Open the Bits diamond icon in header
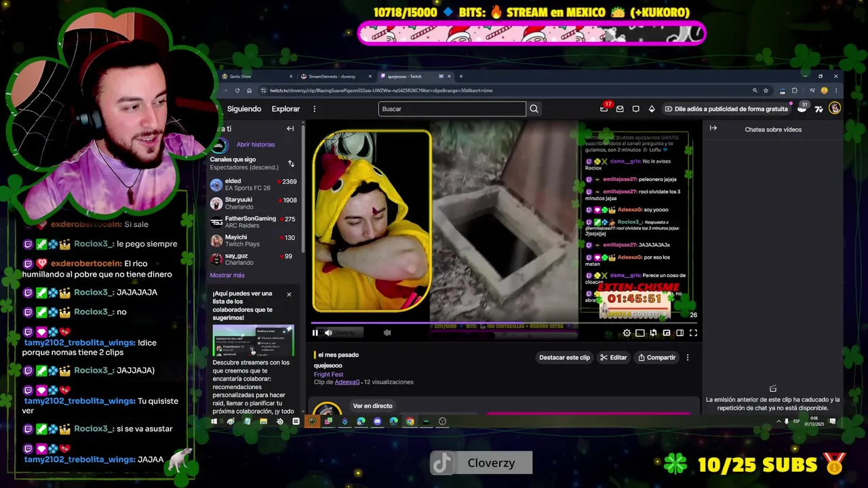 [x=652, y=108]
